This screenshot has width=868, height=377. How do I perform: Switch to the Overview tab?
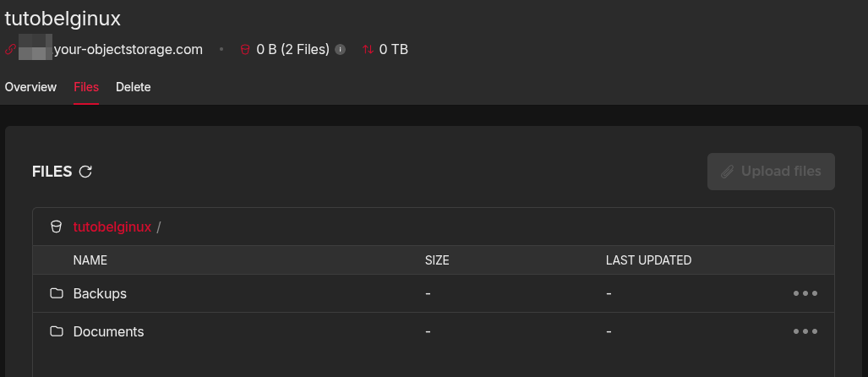click(x=30, y=87)
